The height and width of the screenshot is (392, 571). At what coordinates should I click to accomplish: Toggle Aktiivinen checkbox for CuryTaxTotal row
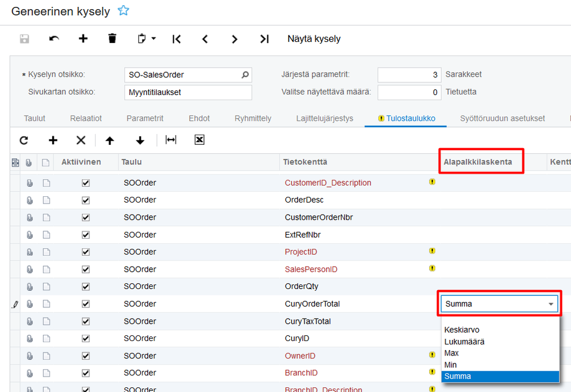[x=86, y=321]
